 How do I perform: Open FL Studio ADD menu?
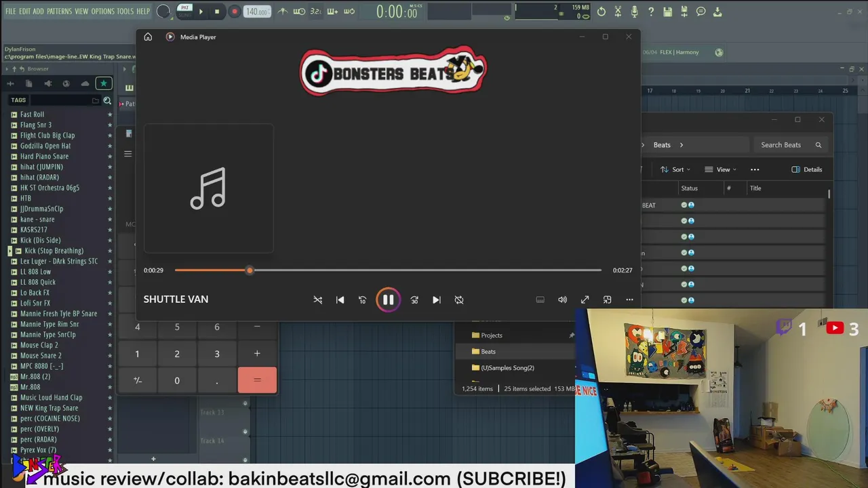tap(38, 12)
